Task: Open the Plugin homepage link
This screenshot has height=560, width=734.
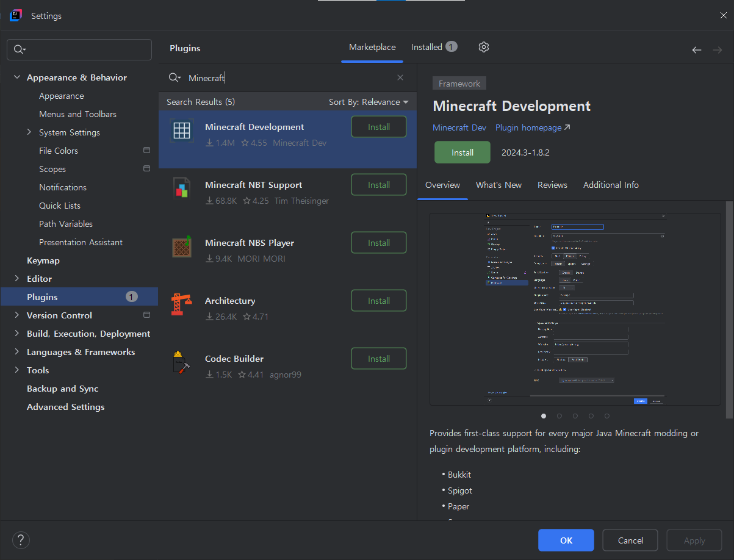Action: pyautogui.click(x=533, y=127)
